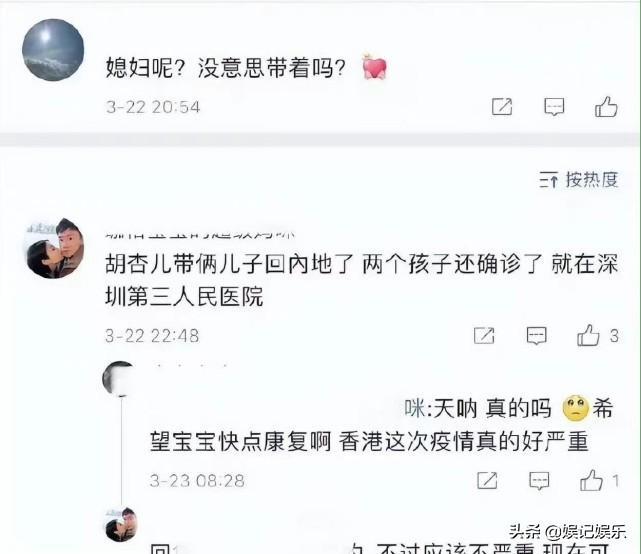Reply to the 3-22 20:54 comment
641x554 pixels.
click(x=554, y=107)
